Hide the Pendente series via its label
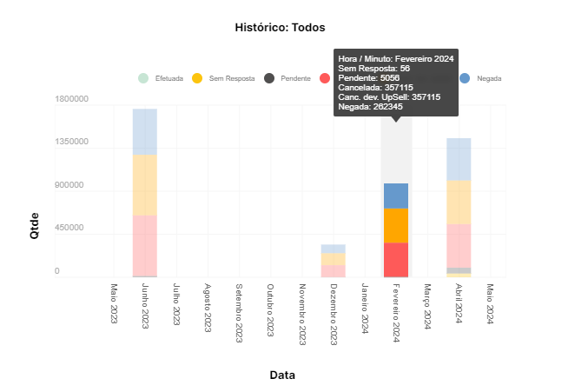 (296, 79)
